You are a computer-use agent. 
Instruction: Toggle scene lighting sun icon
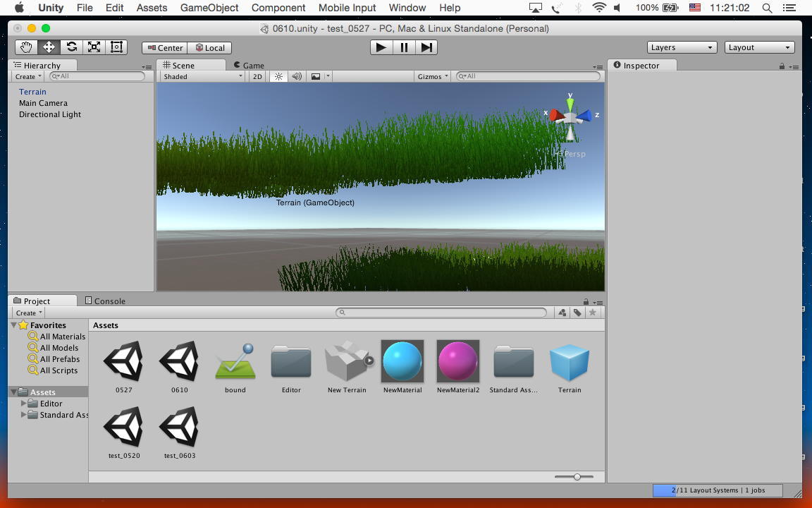coord(278,76)
